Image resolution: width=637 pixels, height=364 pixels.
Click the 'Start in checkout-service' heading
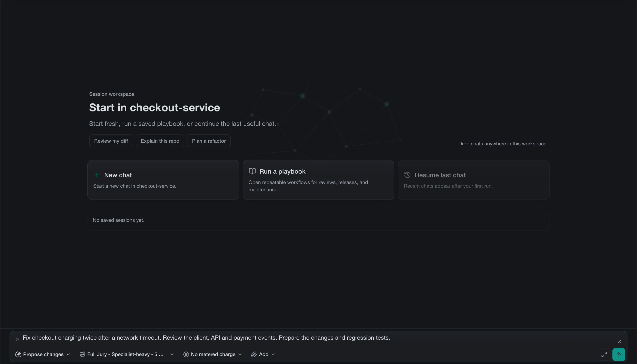click(154, 108)
